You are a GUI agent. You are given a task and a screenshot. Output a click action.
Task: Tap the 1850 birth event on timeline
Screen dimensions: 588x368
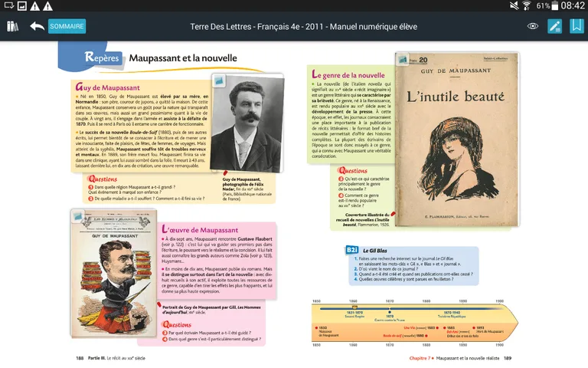tap(327, 331)
